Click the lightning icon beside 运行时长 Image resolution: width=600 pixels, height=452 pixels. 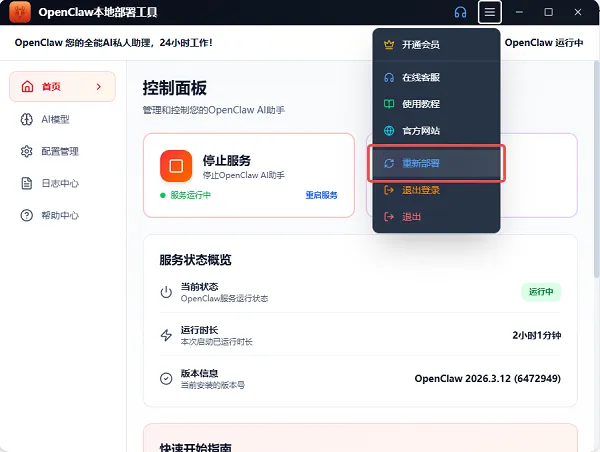(x=166, y=335)
